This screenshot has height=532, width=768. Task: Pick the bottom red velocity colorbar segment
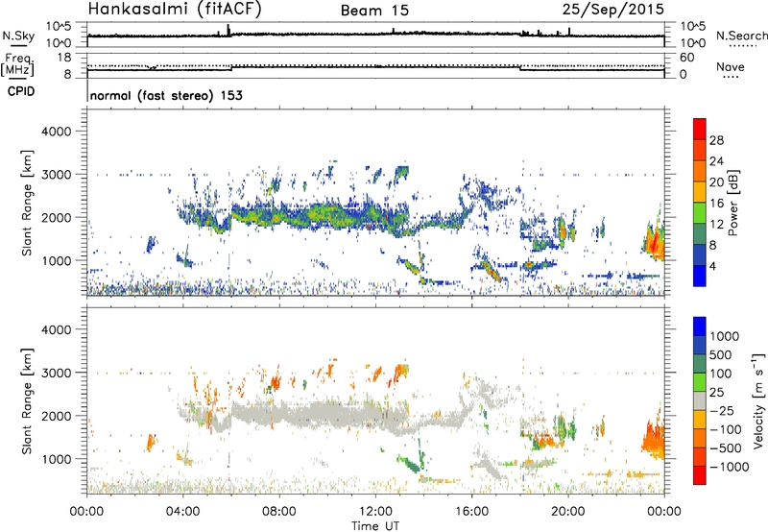[700, 475]
